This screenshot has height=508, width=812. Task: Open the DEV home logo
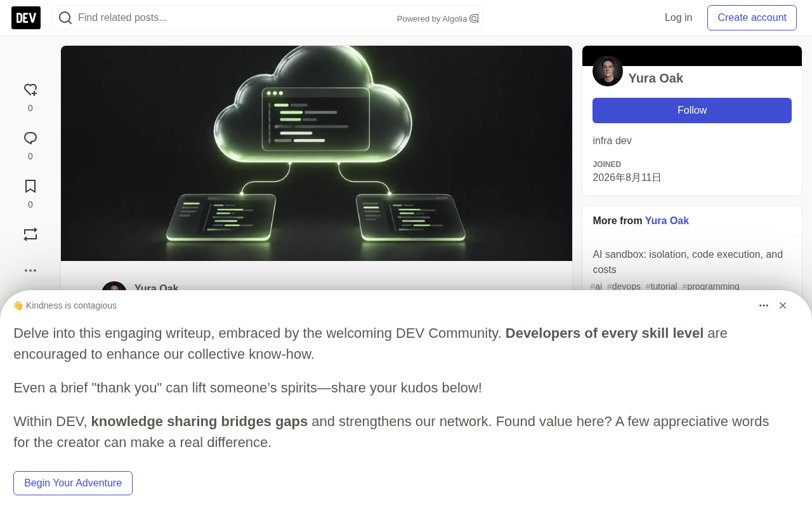[26, 18]
